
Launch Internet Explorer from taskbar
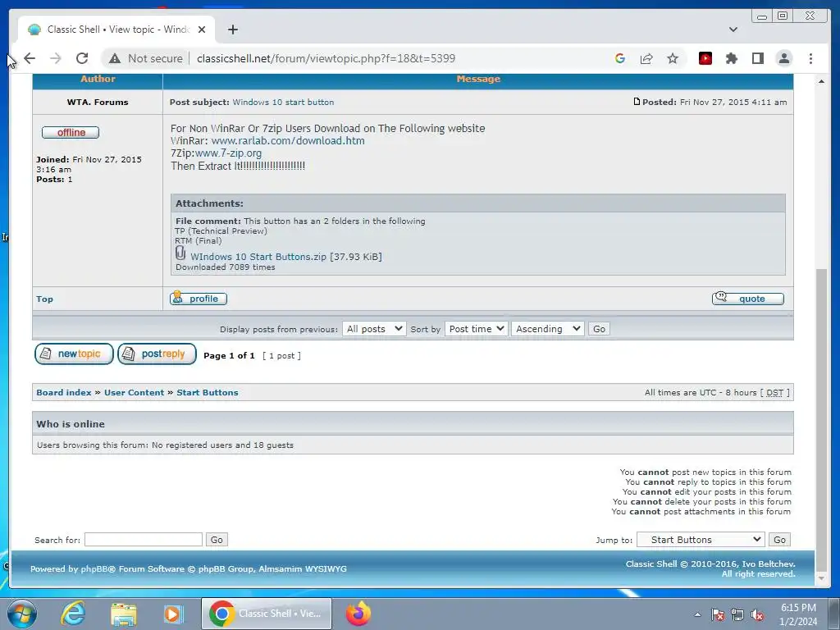[x=73, y=614]
